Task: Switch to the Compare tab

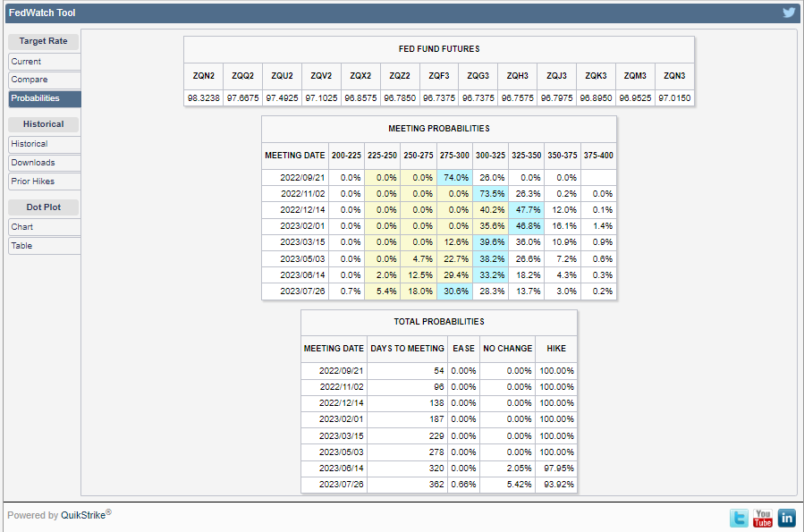Action: (x=45, y=80)
